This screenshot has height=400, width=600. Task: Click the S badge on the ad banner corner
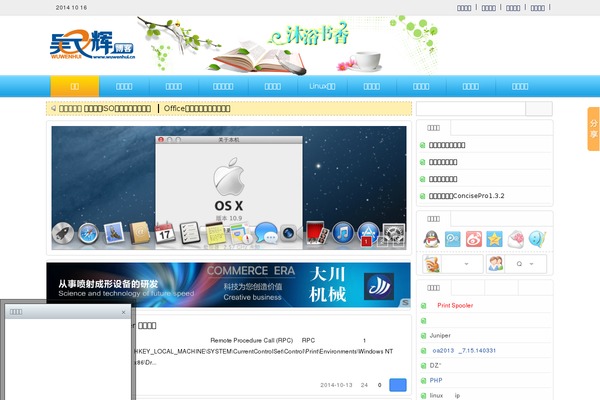405,303
